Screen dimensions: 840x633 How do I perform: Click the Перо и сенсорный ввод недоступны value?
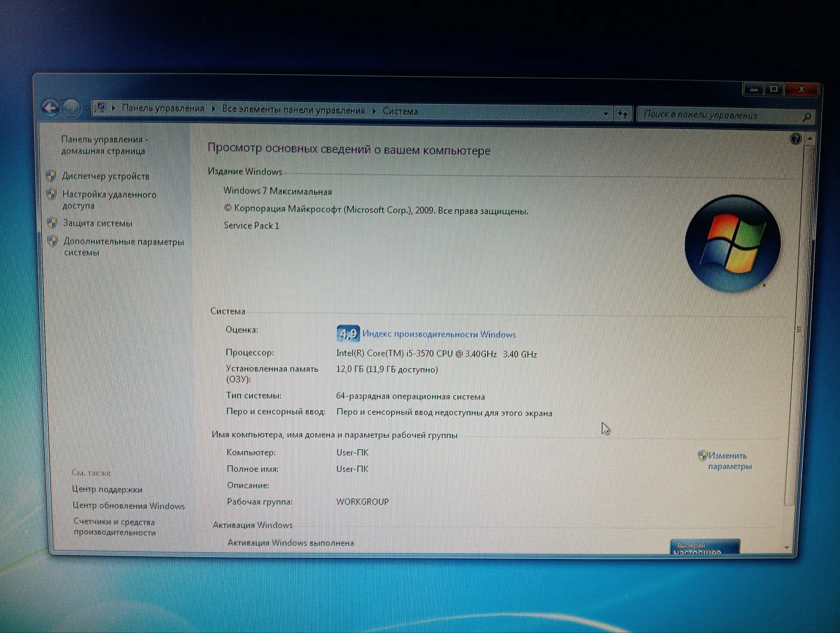click(x=444, y=412)
